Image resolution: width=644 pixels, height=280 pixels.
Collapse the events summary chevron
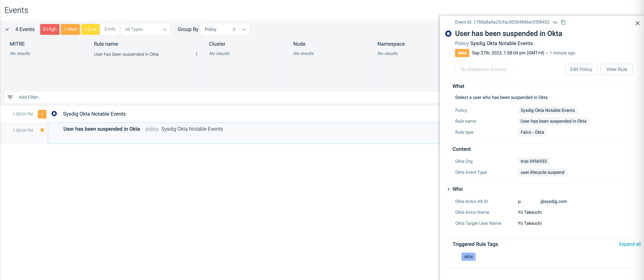click(7, 29)
